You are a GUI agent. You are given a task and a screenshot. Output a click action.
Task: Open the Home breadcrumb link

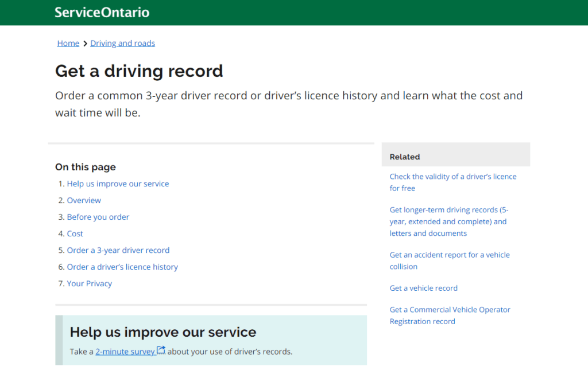click(68, 43)
